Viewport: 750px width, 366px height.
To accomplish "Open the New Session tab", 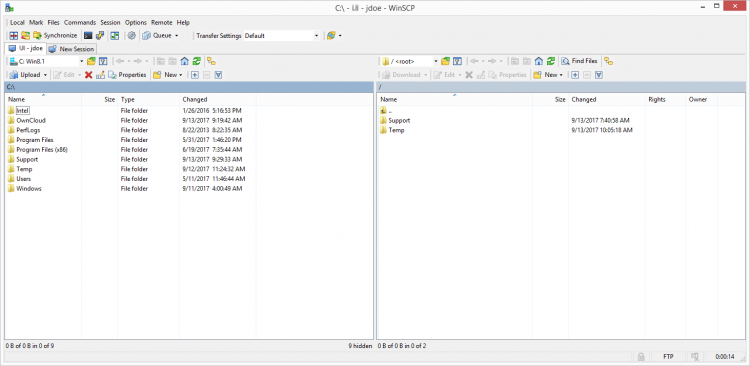I will (x=72, y=49).
